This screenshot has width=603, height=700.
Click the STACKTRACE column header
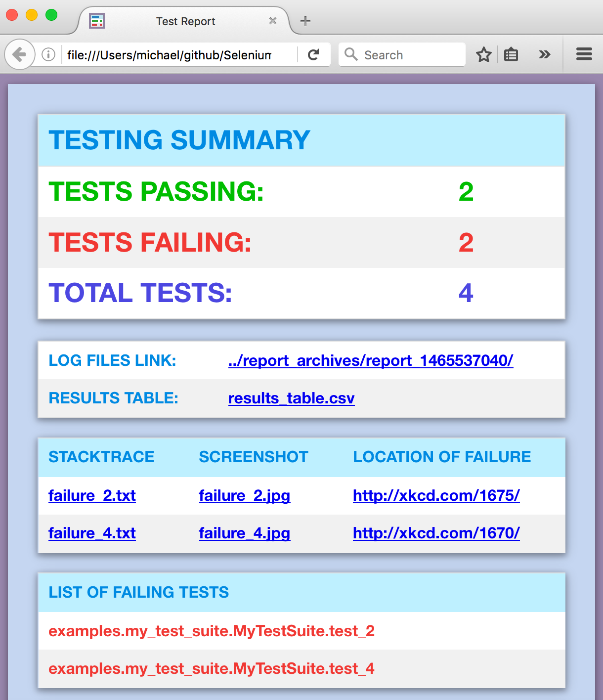coord(101,457)
